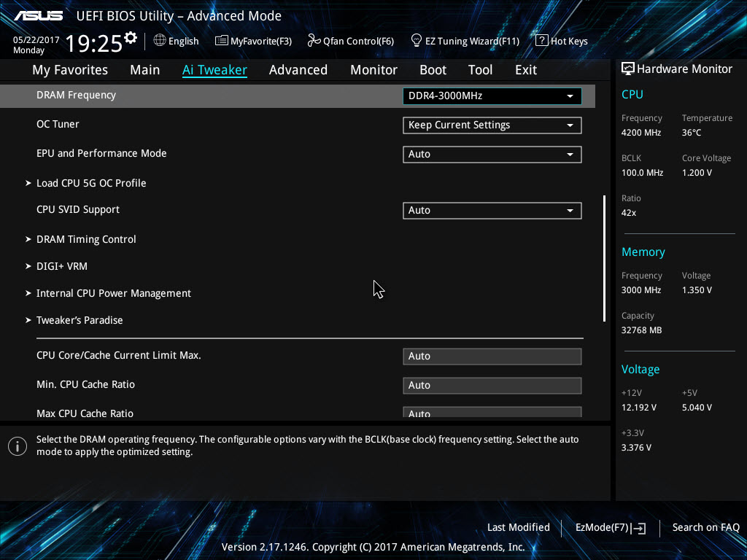Open EPU and Performance Mode dropdown
Viewport: 747px width, 560px height.
click(492, 155)
